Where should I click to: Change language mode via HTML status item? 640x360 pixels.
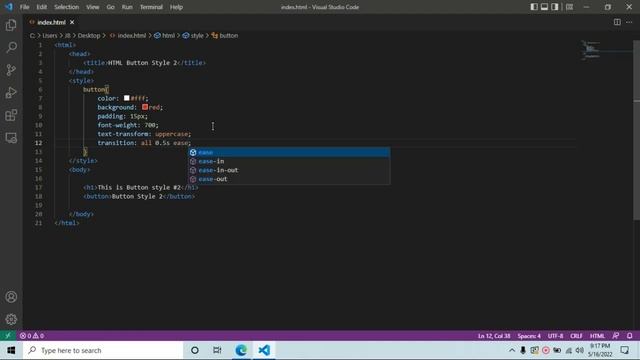pyautogui.click(x=597, y=336)
